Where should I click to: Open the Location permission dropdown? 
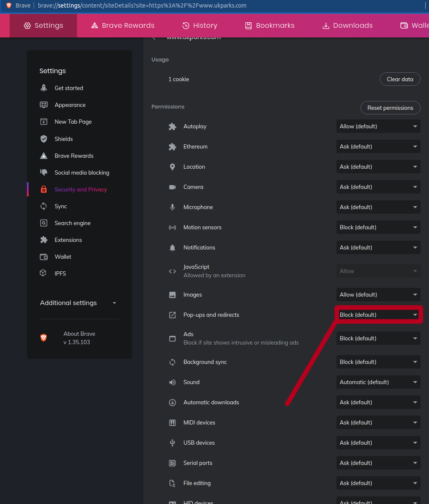point(378,167)
